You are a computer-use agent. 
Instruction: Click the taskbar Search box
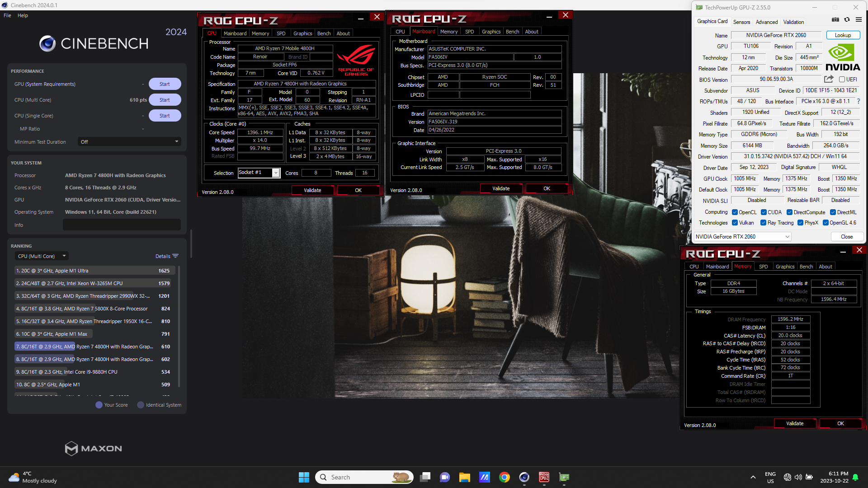pos(364,477)
